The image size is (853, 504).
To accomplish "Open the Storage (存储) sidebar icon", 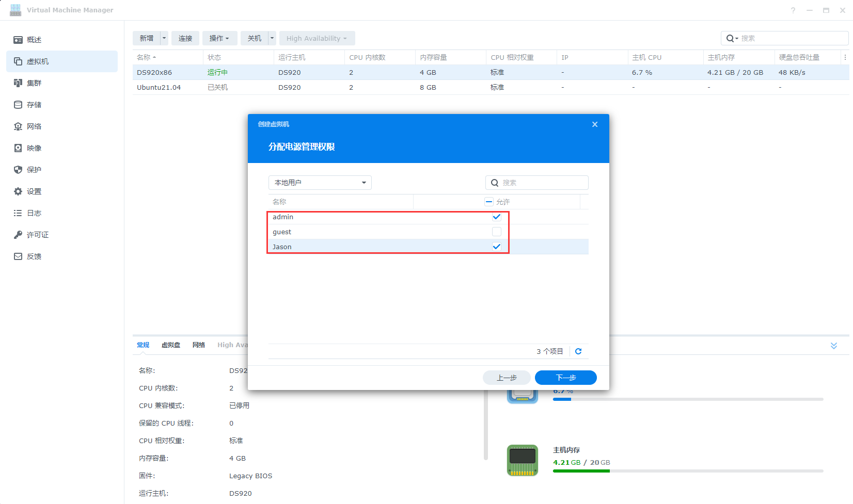I will click(x=18, y=105).
